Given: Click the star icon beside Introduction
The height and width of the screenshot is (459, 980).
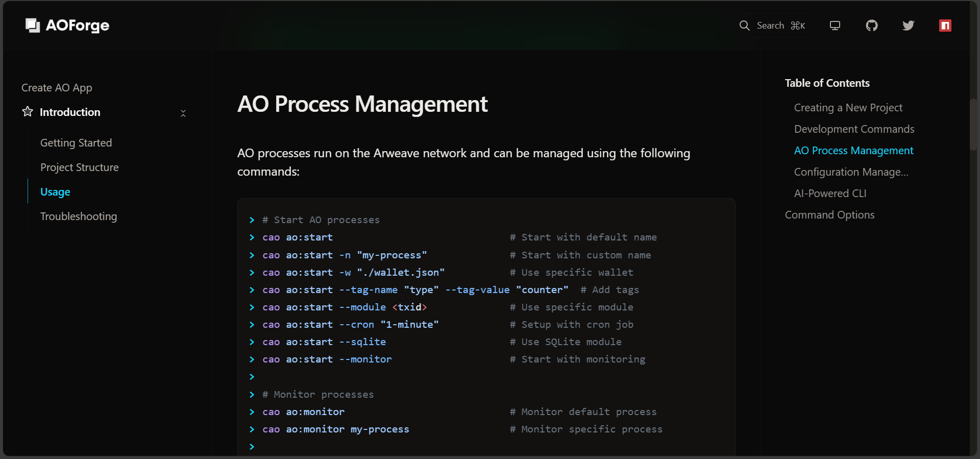Looking at the screenshot, I should tap(28, 112).
